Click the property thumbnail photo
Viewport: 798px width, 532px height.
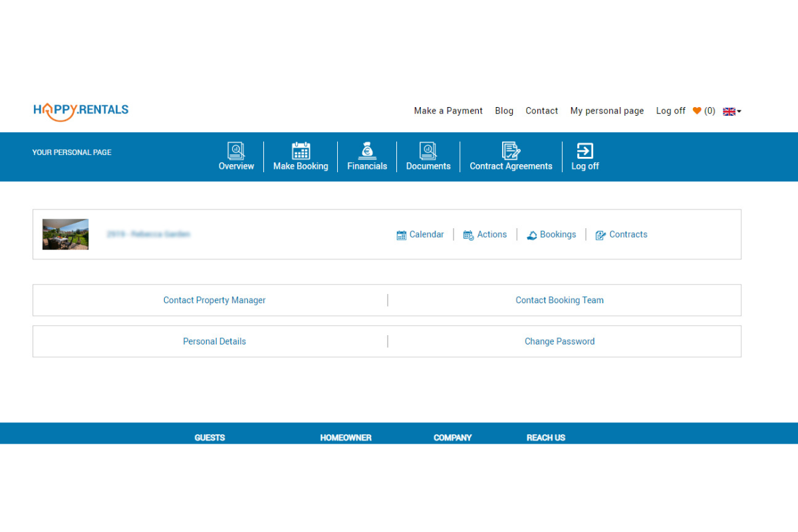65,234
